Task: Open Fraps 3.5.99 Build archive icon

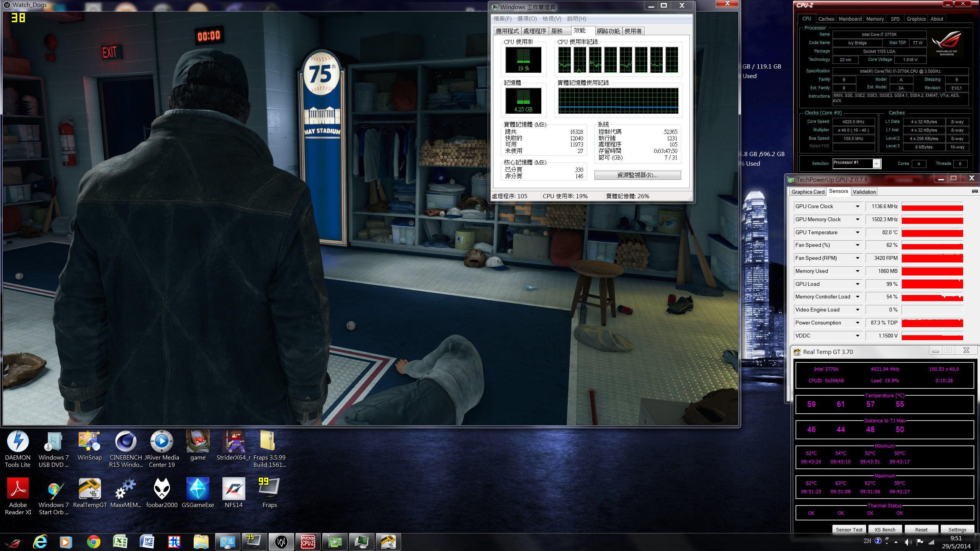Action: point(269,448)
